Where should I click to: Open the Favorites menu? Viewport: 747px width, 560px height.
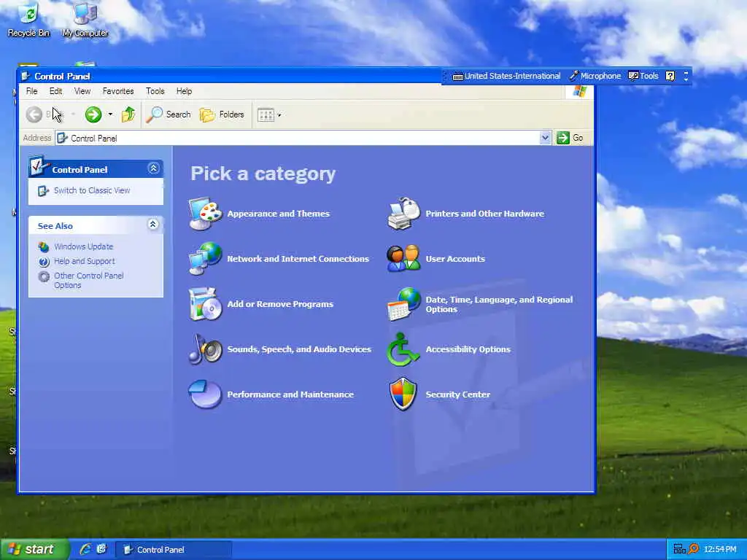(118, 91)
